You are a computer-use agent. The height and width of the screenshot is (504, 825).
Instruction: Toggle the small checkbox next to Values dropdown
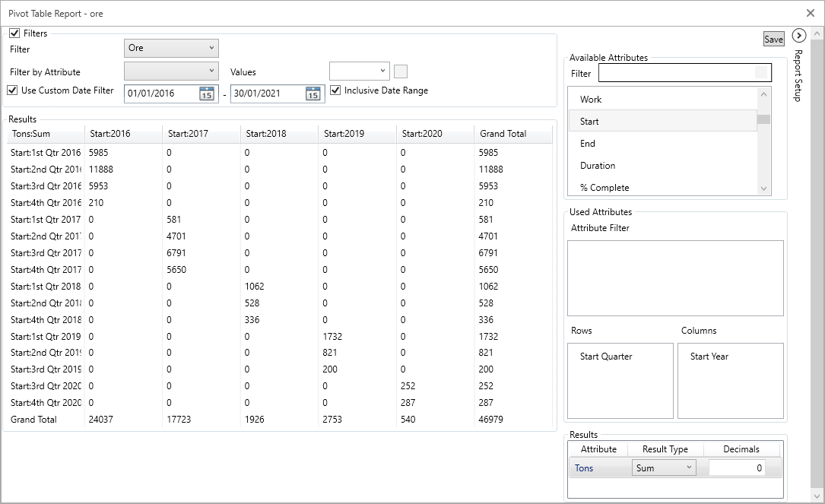(x=401, y=71)
